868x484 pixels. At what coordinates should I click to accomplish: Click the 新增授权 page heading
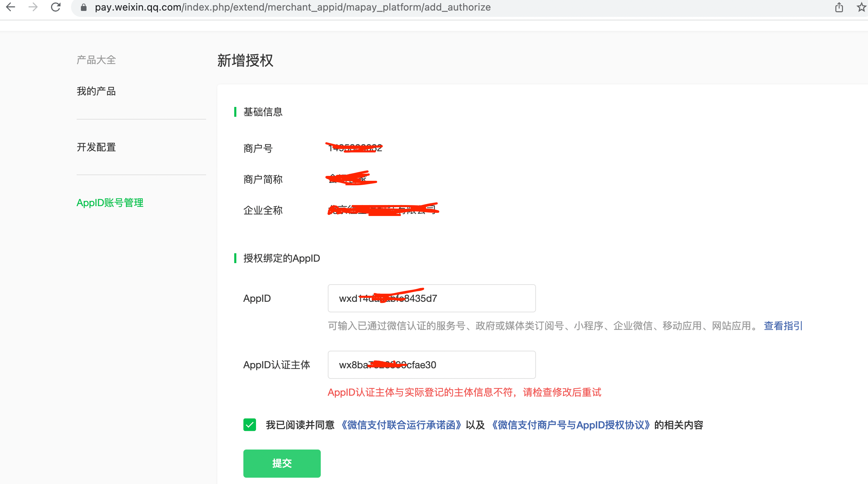[x=245, y=60]
